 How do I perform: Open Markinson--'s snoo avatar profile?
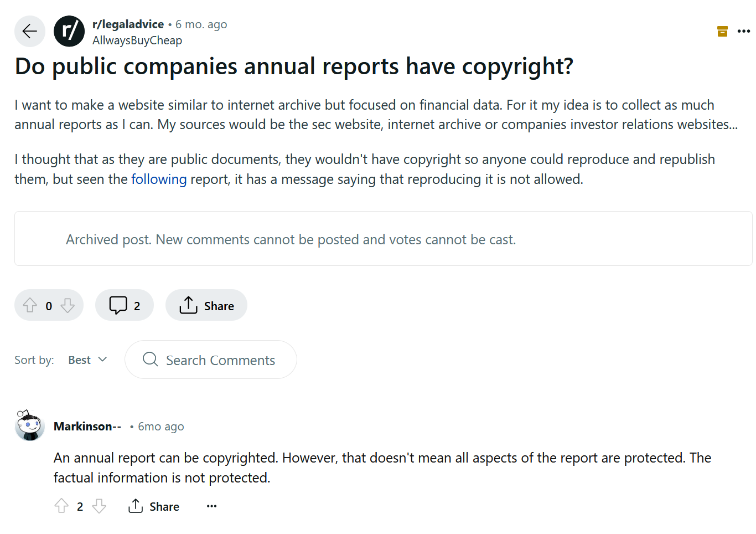click(x=30, y=425)
